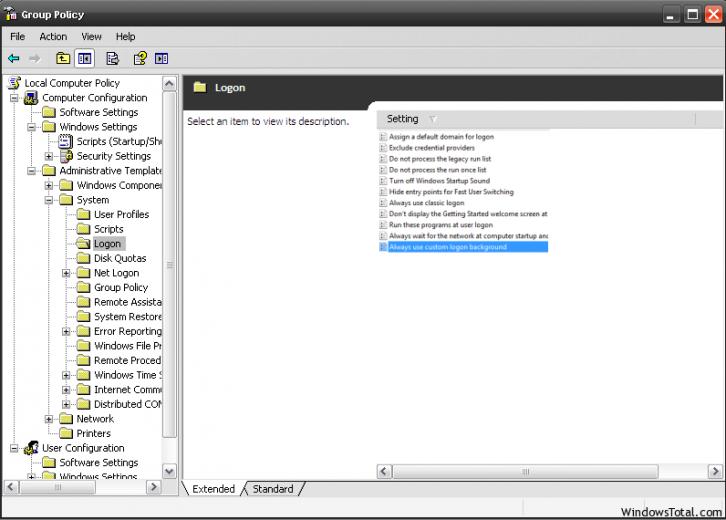Open the View menu
Viewport: 726px width, 520px height.
pyautogui.click(x=92, y=37)
